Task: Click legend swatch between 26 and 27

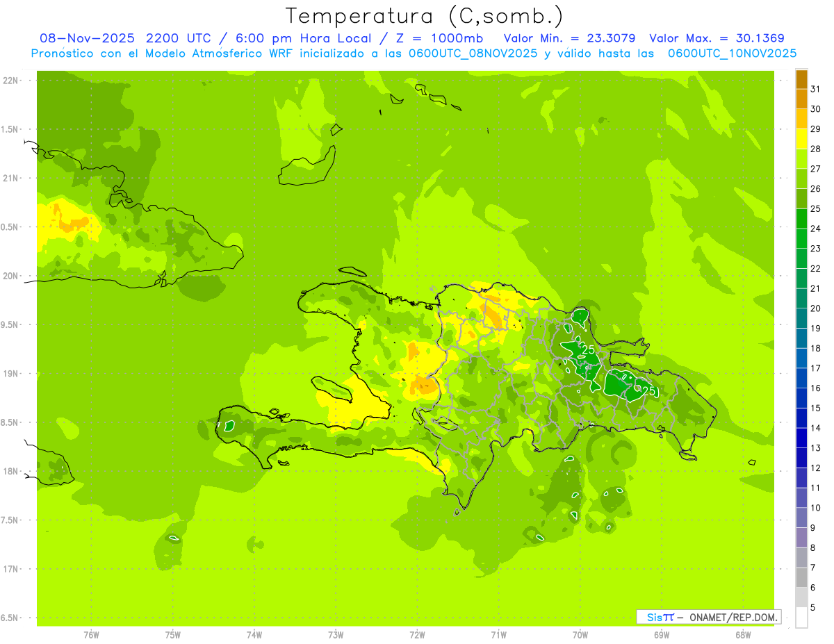Action: [801, 179]
